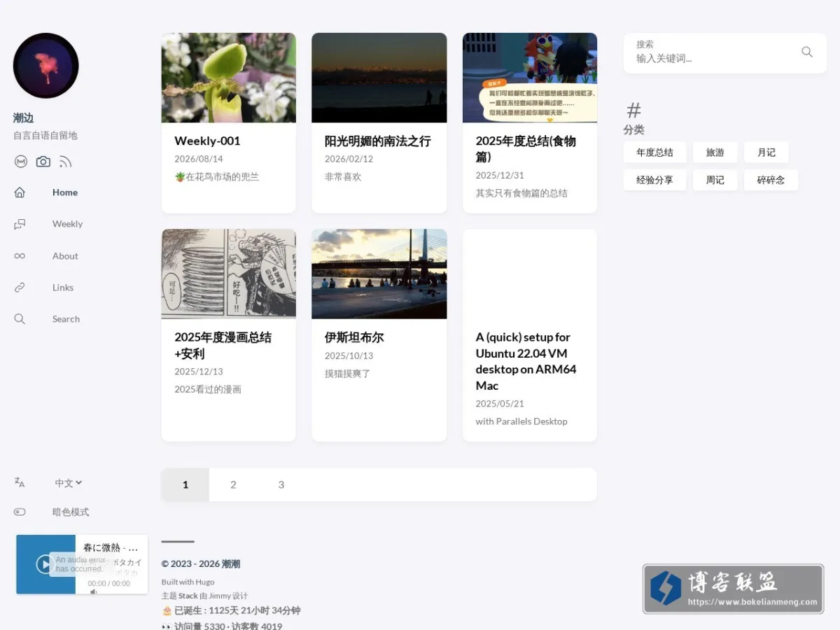Click the description 非常喜欢

pyautogui.click(x=343, y=177)
